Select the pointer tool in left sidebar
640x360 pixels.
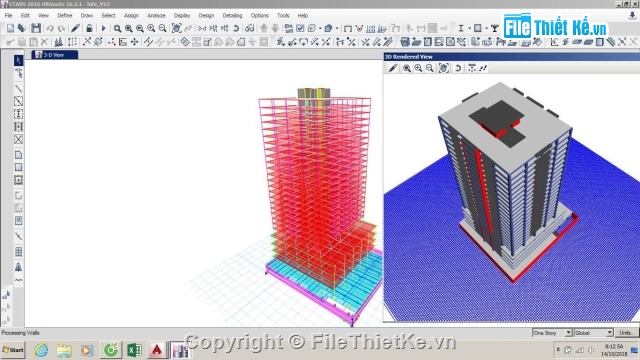click(x=18, y=60)
